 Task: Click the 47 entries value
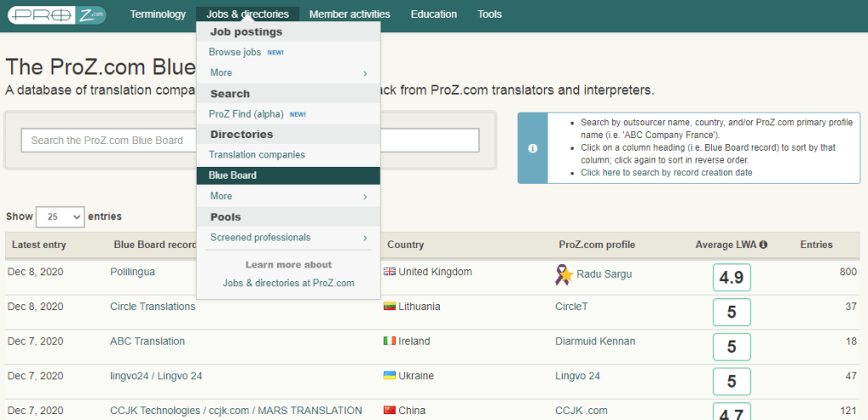pos(851,376)
